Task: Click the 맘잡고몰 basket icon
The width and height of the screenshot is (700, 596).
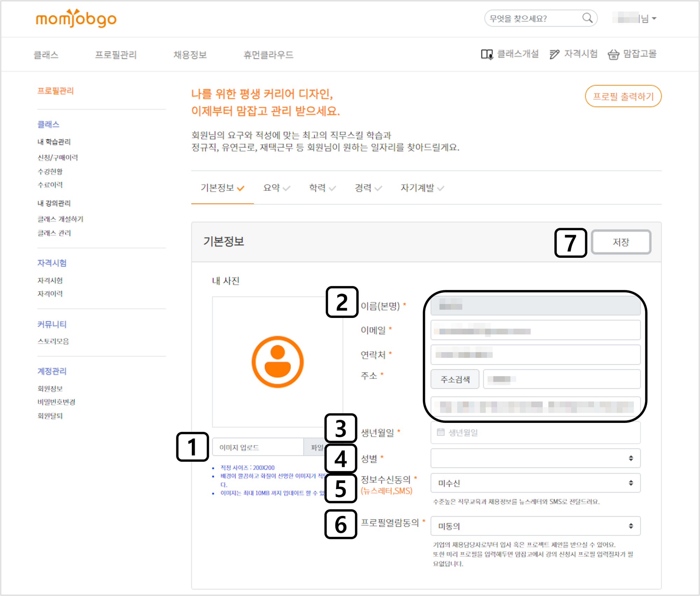Action: pyautogui.click(x=613, y=55)
